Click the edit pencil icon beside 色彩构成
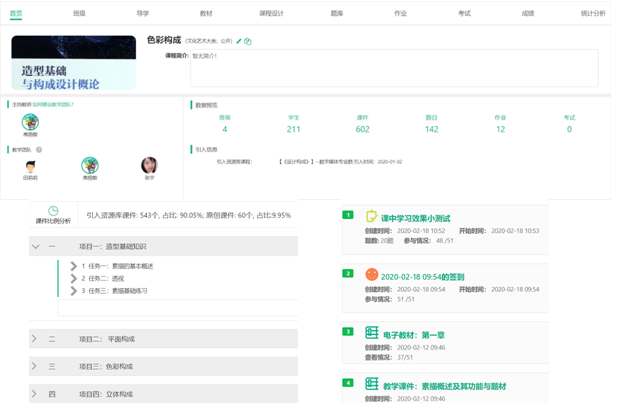The height and width of the screenshot is (409, 620). pyautogui.click(x=239, y=42)
